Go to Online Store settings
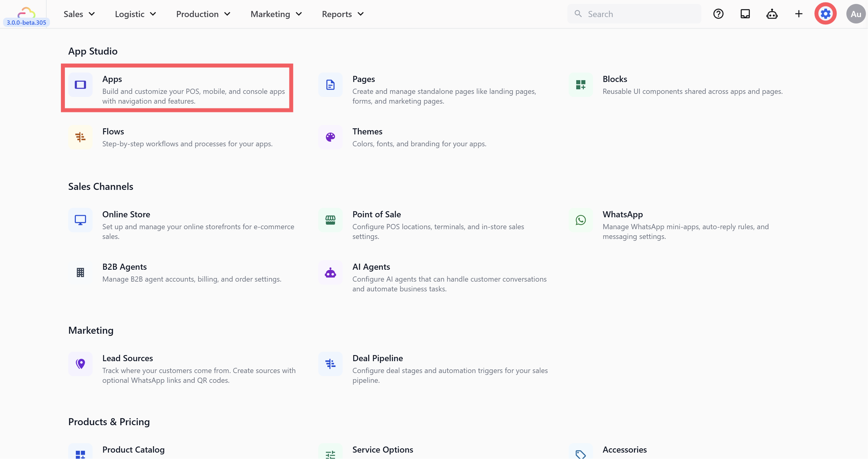The image size is (868, 459). (x=126, y=214)
